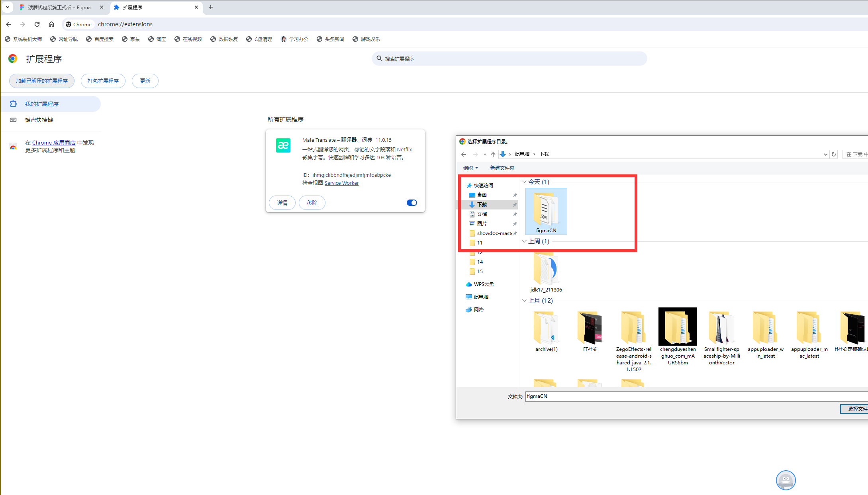Open the Service Worker link
Viewport: 868px width, 495px height.
coord(341,183)
